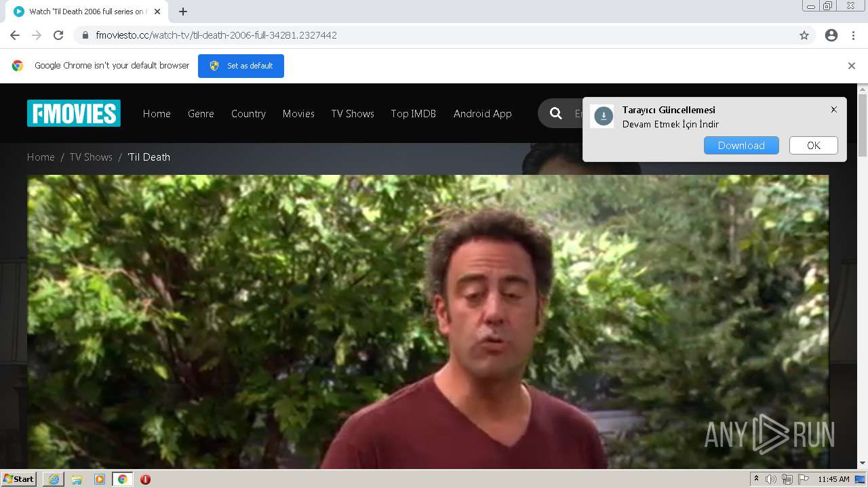Image resolution: width=868 pixels, height=488 pixels.
Task: Click the video player area
Action: (428, 322)
